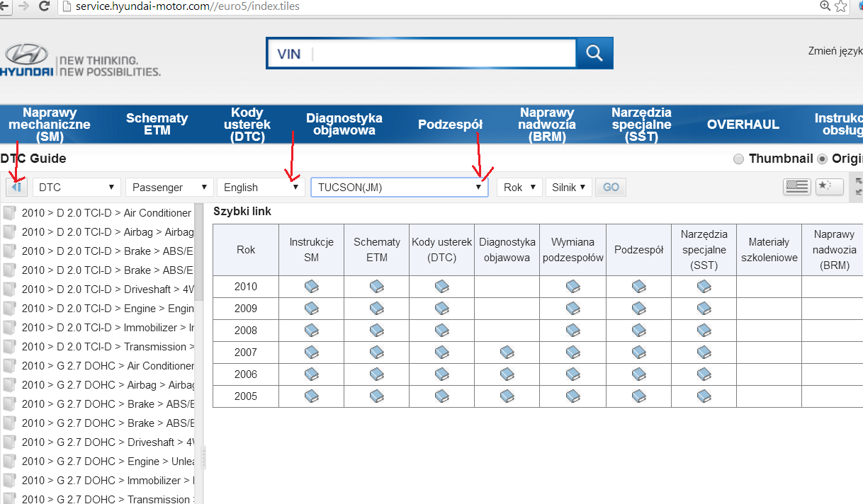Viewport: 863px width, 504px height.
Task: Open the 2010 Kody usterek (DTC) book icon
Action: 442,286
